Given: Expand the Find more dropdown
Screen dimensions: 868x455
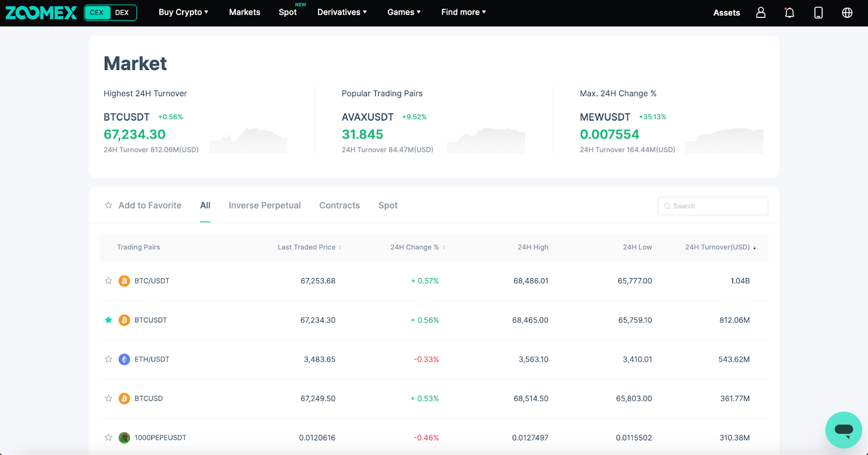Looking at the screenshot, I should click(464, 12).
